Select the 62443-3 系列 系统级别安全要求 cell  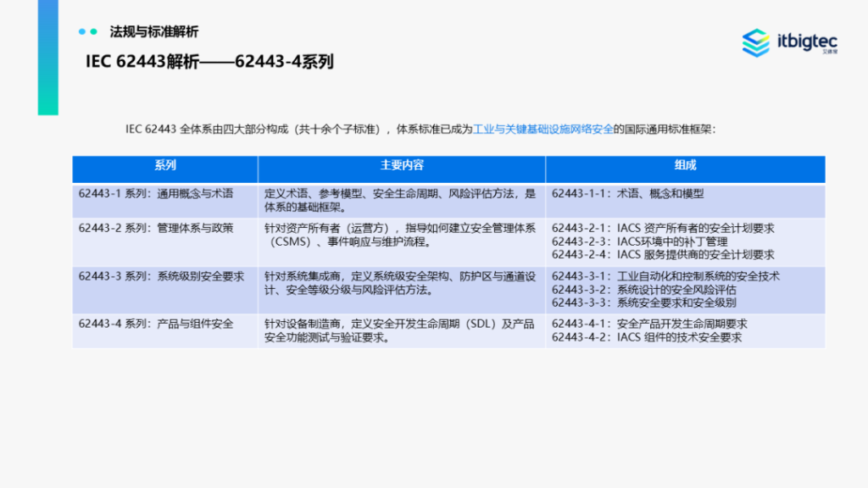[x=161, y=276]
